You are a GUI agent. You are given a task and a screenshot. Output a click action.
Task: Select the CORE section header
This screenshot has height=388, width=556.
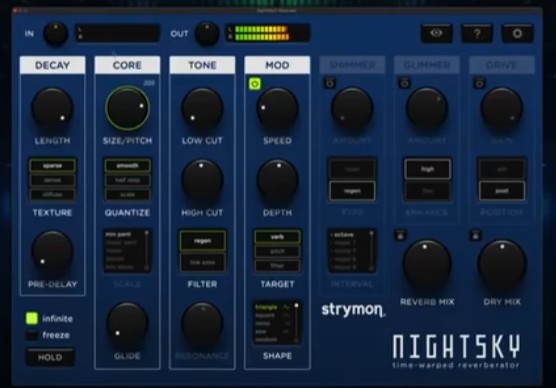coord(127,65)
